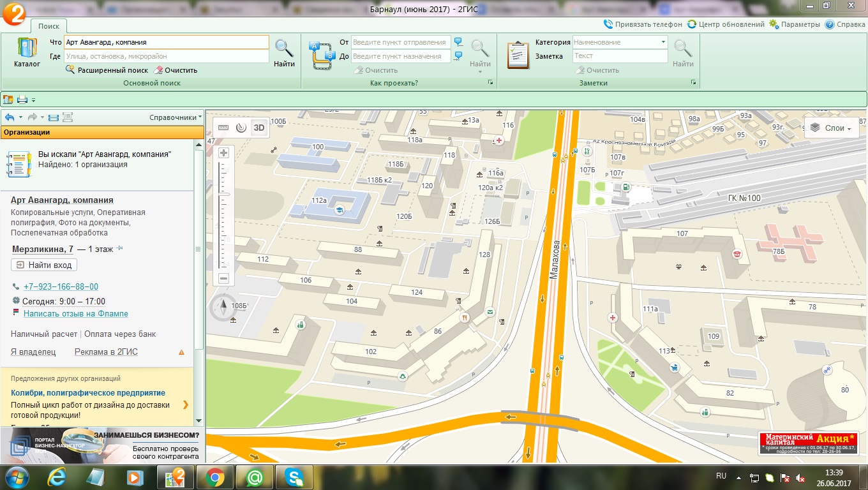Focus the От departure field

point(401,42)
